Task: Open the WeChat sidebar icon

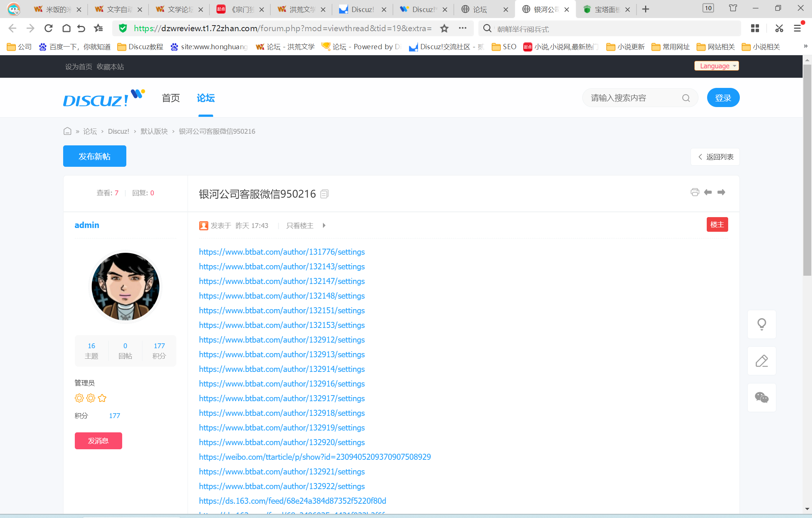Action: pyautogui.click(x=762, y=397)
